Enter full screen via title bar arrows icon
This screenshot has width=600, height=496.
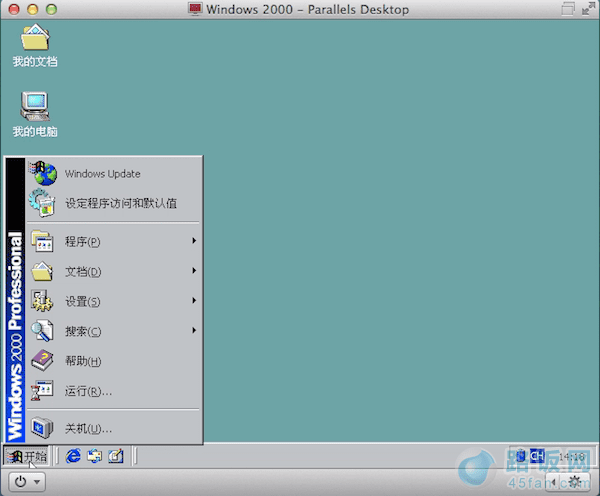(589, 8)
